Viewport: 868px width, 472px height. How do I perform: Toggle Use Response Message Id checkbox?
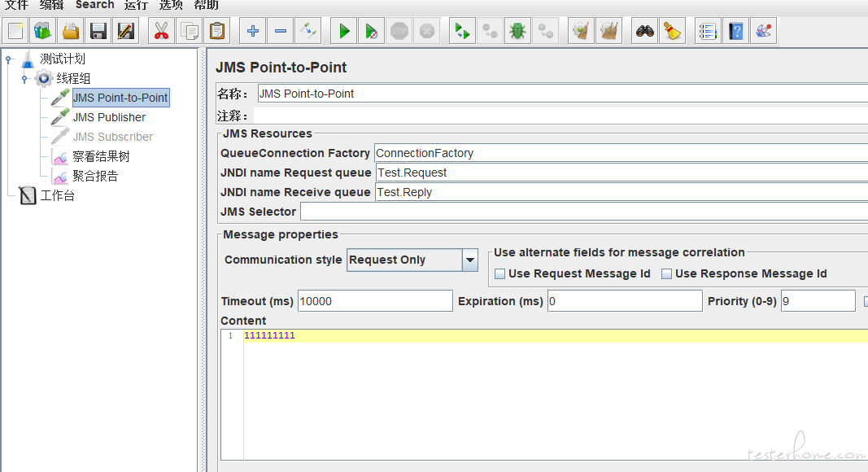tap(667, 274)
